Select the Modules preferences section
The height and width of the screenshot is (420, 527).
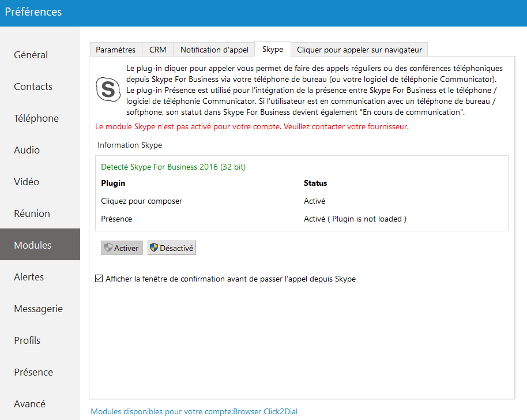40,245
